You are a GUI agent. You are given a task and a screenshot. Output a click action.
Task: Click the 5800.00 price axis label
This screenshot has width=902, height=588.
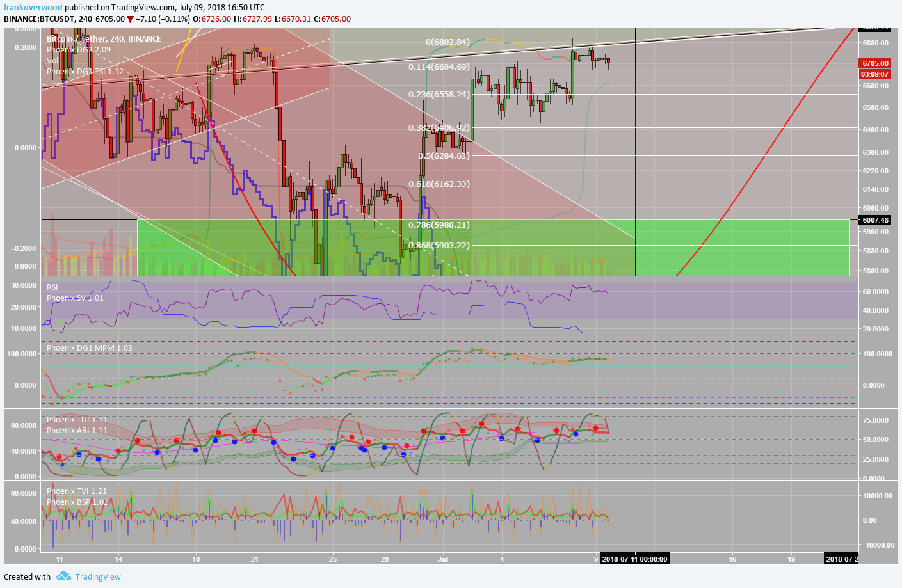(875, 271)
